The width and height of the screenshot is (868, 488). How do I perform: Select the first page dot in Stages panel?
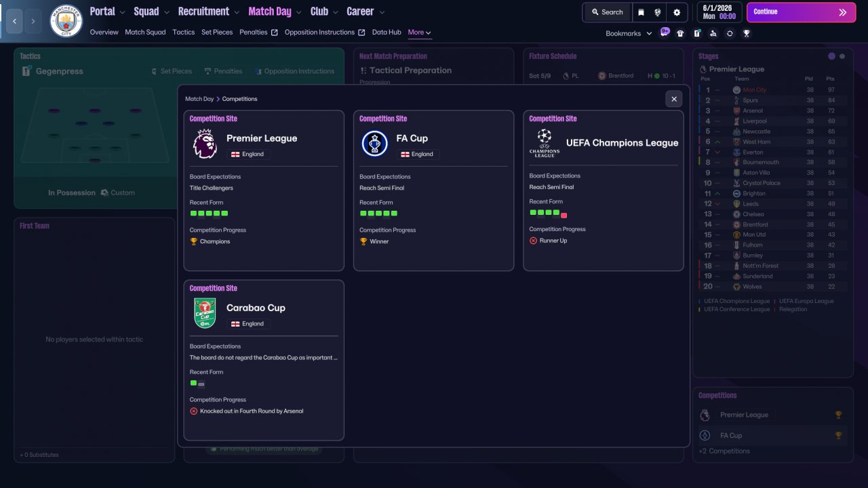tap(832, 56)
